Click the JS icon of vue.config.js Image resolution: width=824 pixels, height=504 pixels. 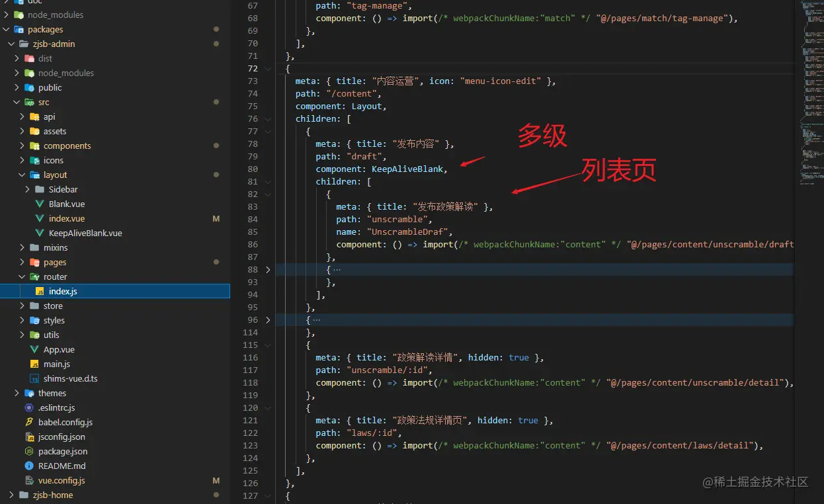pos(29,480)
